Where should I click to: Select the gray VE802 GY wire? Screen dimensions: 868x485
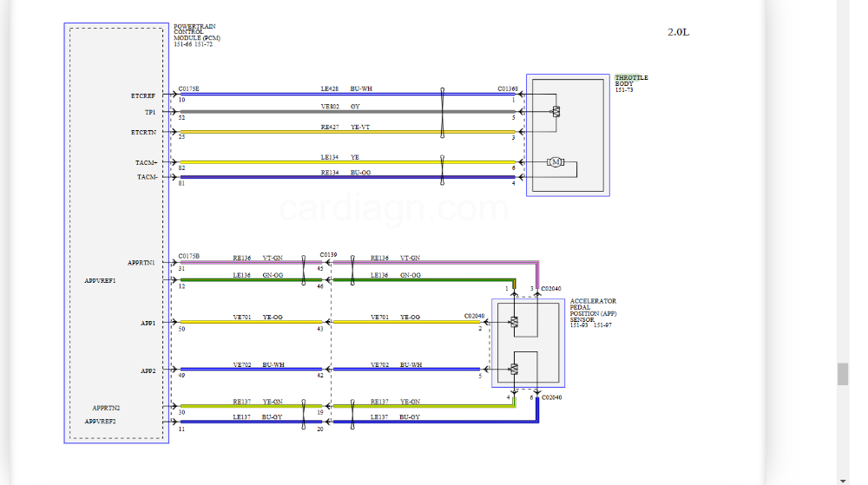click(x=347, y=112)
